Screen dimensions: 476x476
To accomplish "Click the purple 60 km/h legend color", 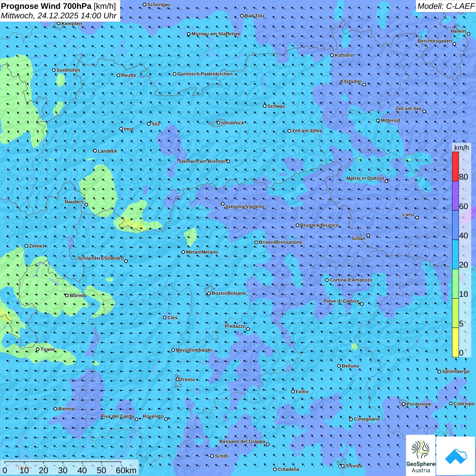I will (455, 196).
